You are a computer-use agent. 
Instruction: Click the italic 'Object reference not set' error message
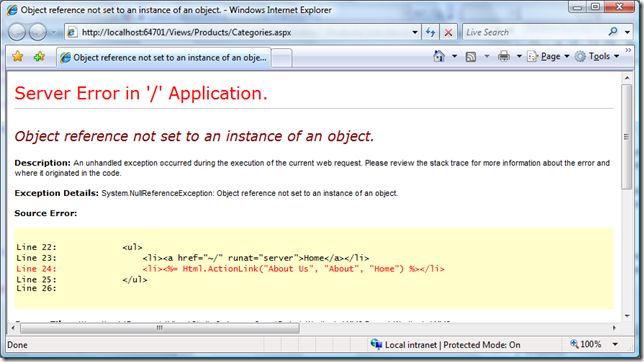point(194,136)
